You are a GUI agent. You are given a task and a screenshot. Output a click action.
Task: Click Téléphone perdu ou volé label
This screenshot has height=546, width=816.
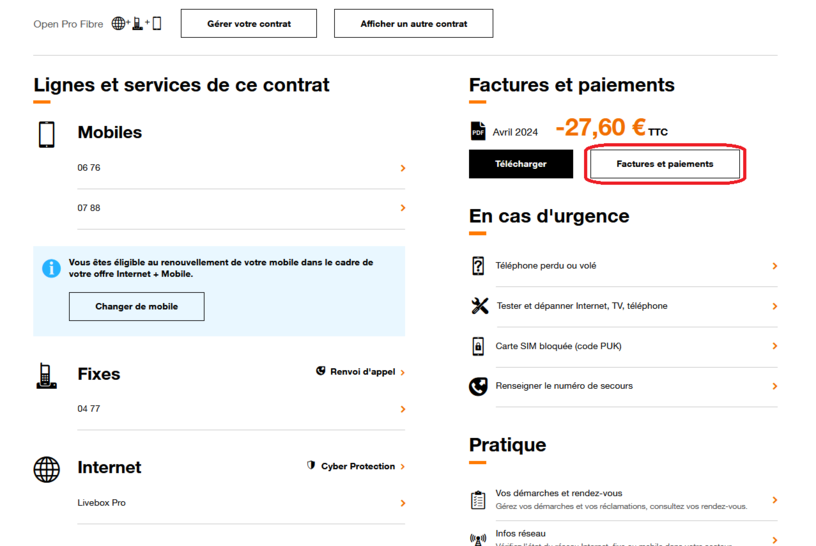click(x=546, y=265)
